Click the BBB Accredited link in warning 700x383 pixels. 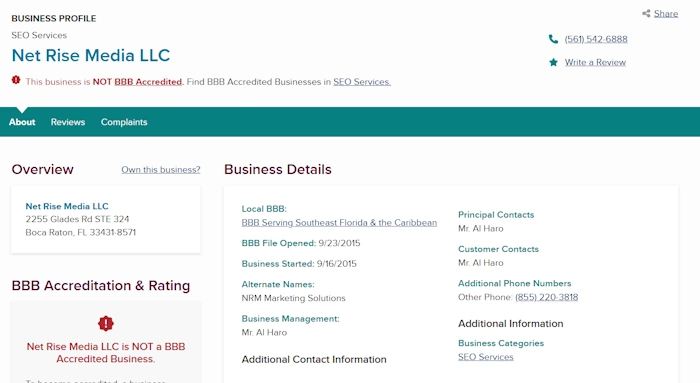coord(148,82)
